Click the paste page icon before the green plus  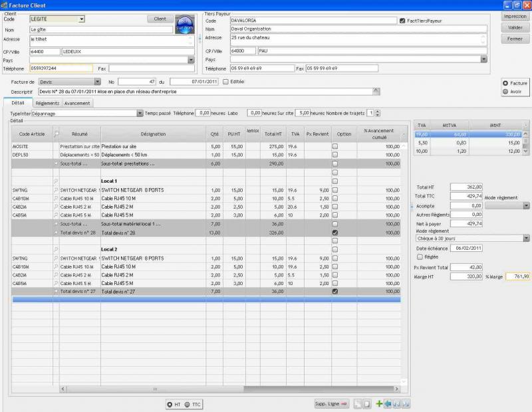point(366,404)
